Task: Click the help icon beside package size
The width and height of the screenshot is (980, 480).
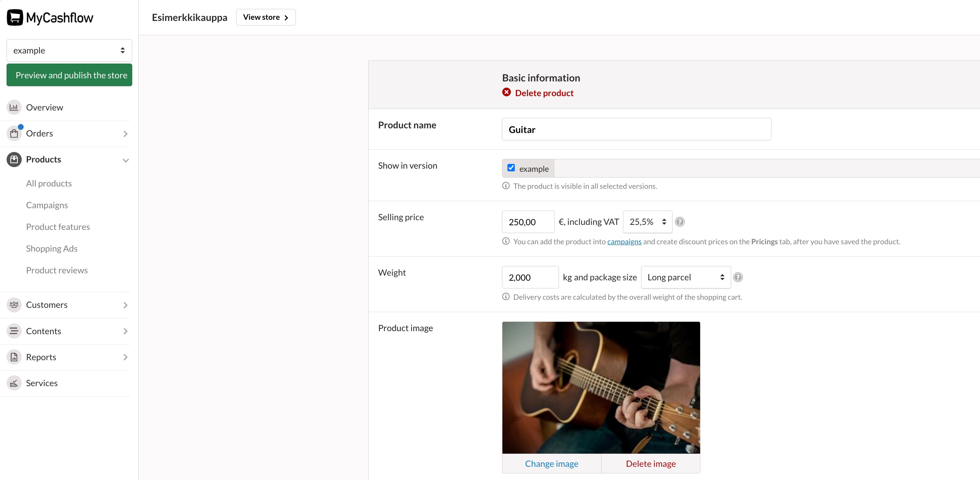Action: [x=738, y=277]
